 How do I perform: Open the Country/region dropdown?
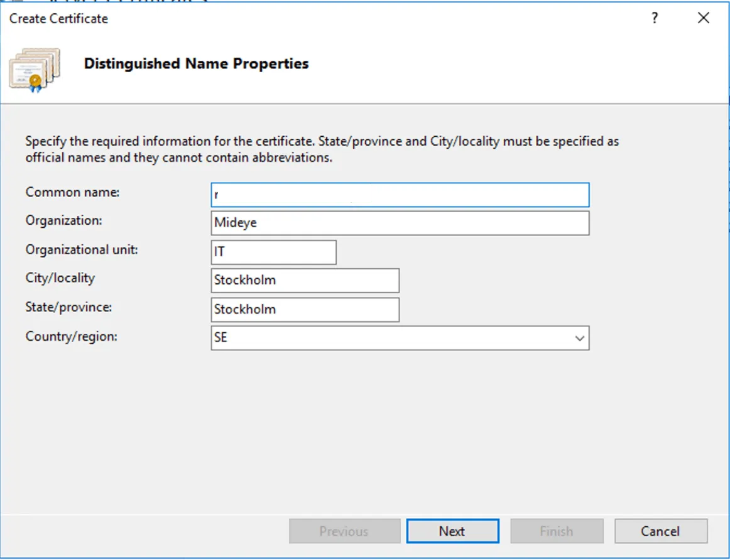coord(400,338)
